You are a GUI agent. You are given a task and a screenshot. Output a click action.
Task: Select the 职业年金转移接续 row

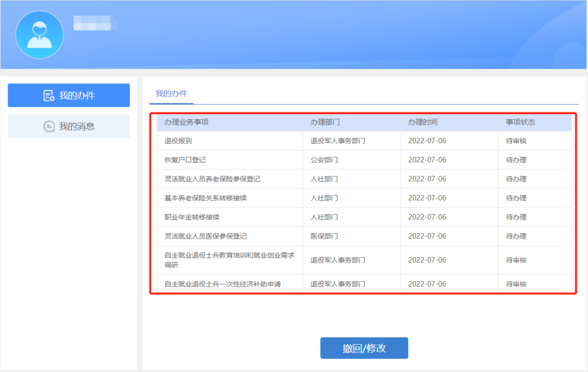(x=192, y=217)
